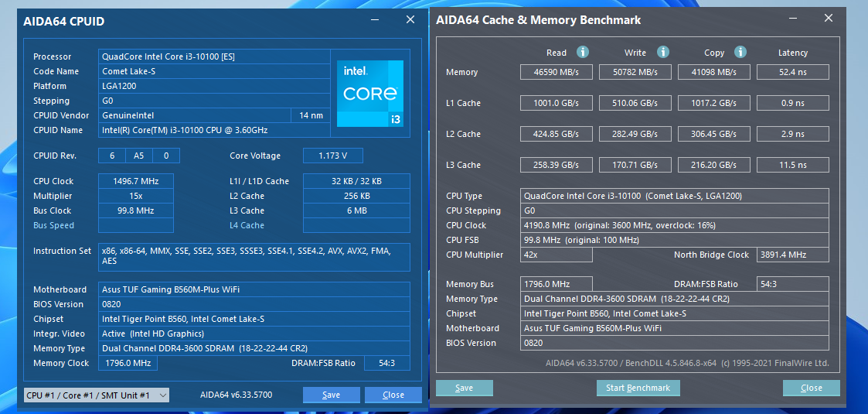Click the CPU Clock 4190.8 MHz overclock field

(675, 225)
